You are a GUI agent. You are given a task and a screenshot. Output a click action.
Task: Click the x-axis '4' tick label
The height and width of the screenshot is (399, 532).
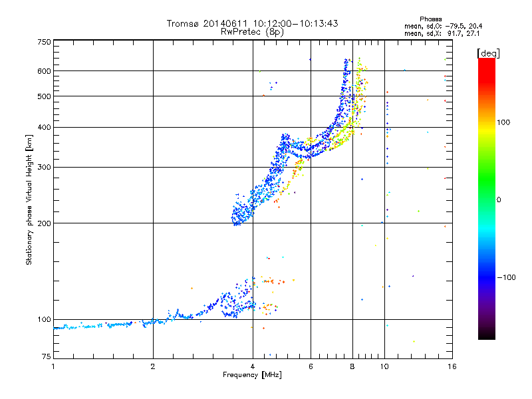coord(253,366)
